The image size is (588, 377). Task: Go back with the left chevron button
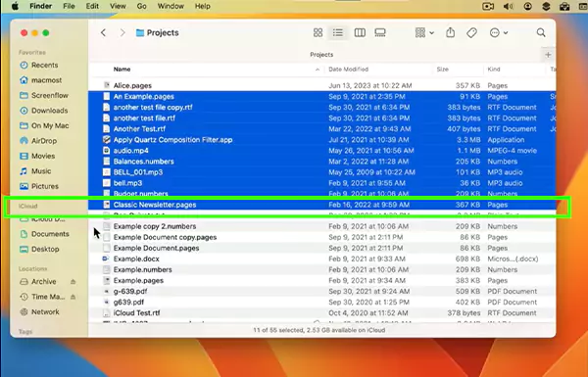[103, 33]
